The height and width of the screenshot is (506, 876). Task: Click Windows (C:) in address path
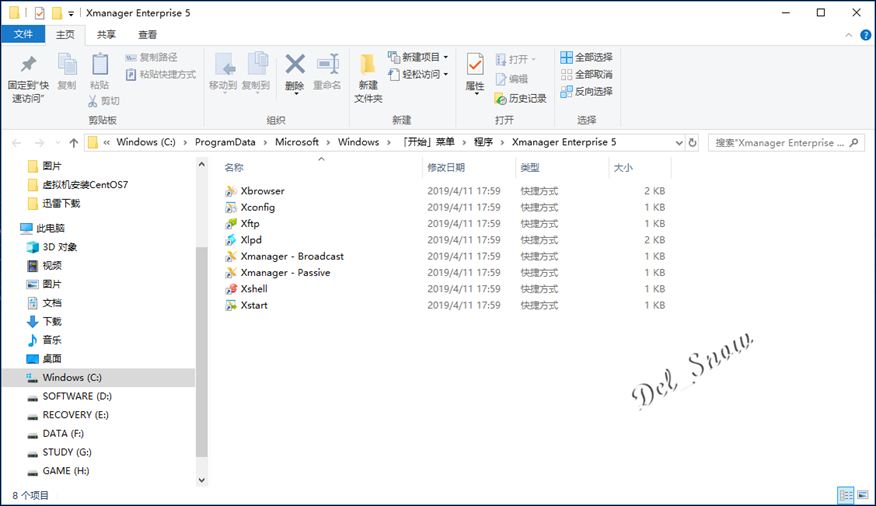(x=146, y=142)
